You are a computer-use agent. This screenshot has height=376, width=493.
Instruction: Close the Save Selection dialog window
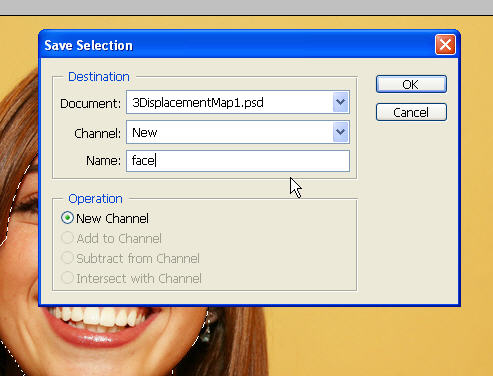[x=445, y=45]
